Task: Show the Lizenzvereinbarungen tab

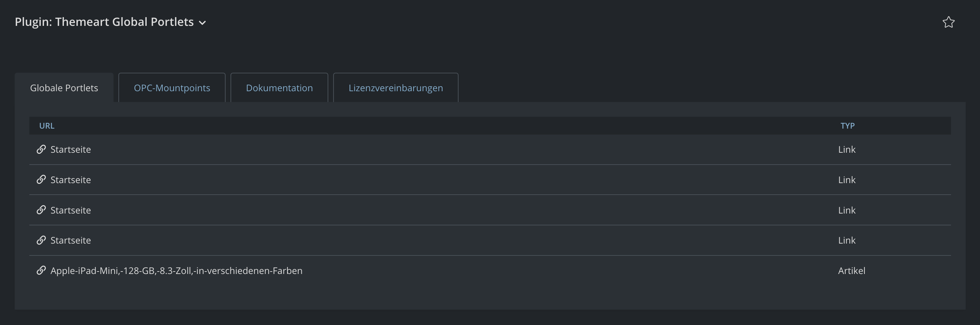Action: [x=396, y=87]
